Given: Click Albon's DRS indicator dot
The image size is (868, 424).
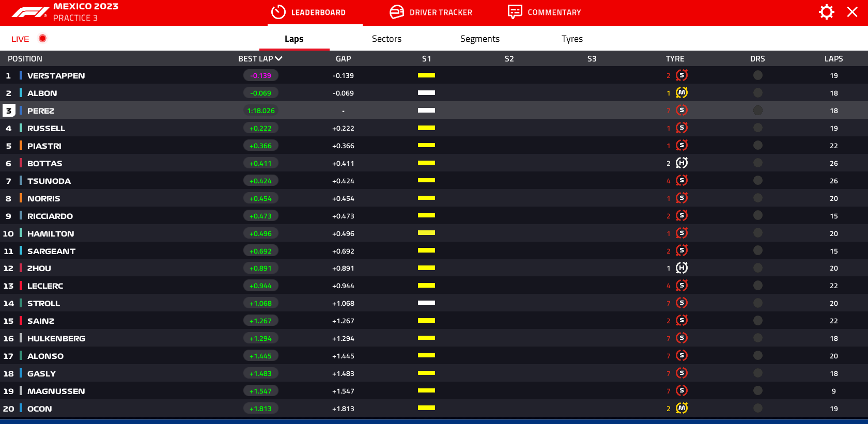Looking at the screenshot, I should 758,93.
